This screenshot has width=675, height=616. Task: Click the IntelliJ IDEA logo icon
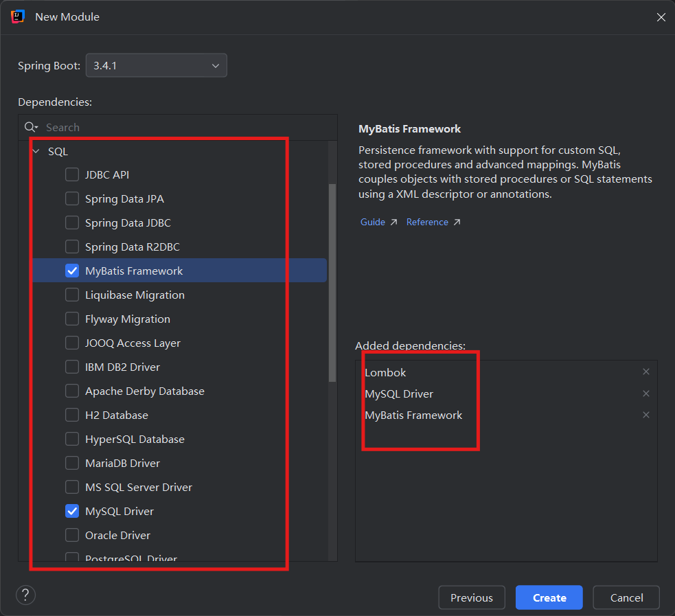click(18, 16)
